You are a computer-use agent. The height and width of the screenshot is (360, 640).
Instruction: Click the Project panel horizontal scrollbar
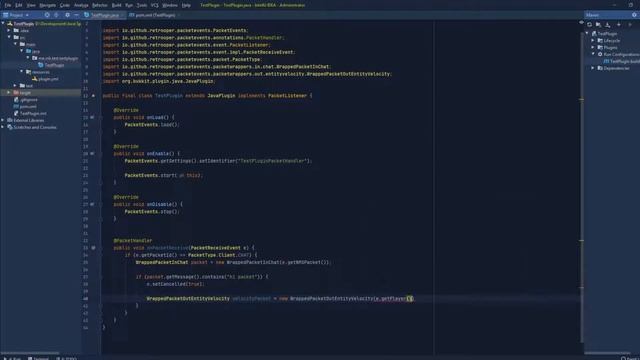[x=30, y=353]
